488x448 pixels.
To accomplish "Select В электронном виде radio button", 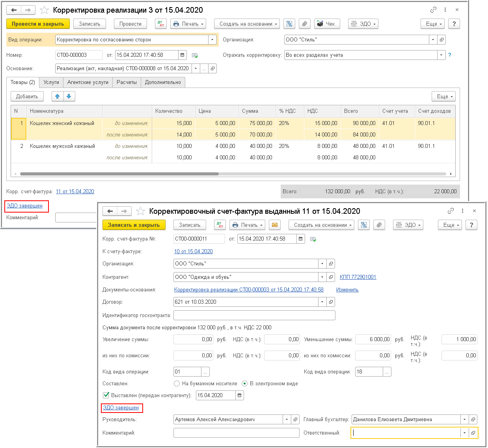I will point(245,384).
